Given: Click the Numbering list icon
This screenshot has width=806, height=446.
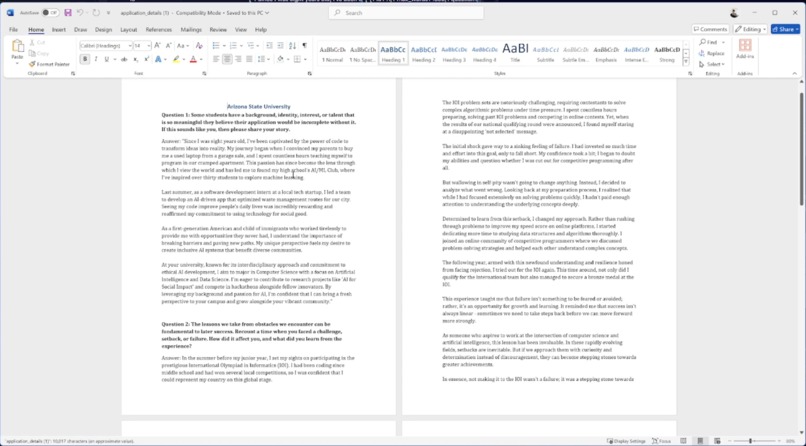Looking at the screenshot, I should 233,46.
